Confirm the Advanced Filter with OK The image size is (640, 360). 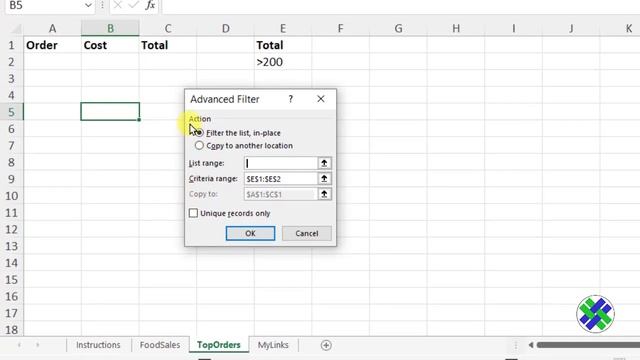250,233
